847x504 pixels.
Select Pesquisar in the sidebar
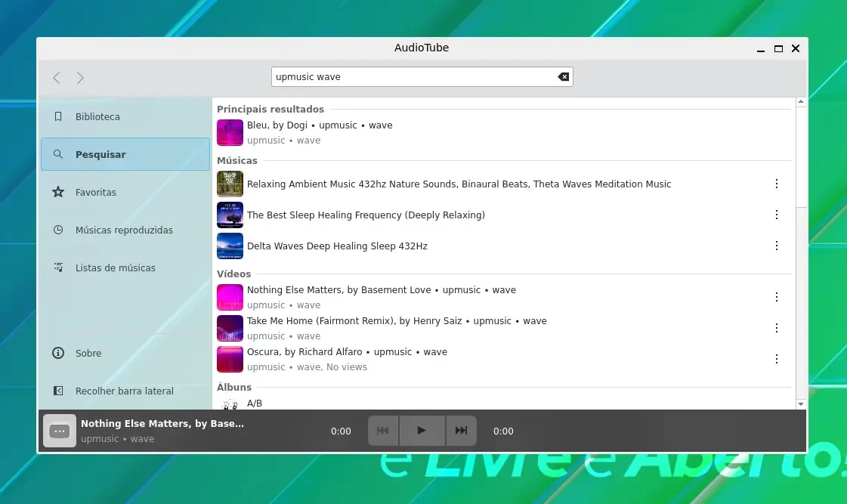point(125,154)
